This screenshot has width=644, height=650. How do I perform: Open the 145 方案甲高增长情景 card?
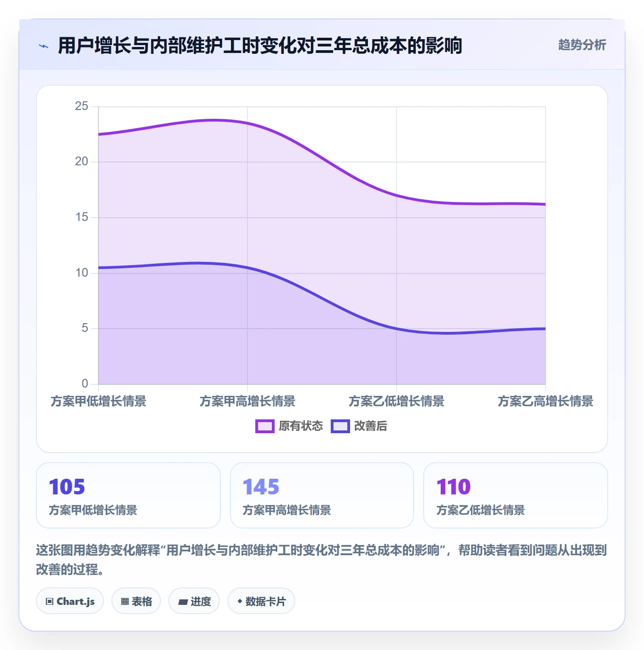[322, 495]
